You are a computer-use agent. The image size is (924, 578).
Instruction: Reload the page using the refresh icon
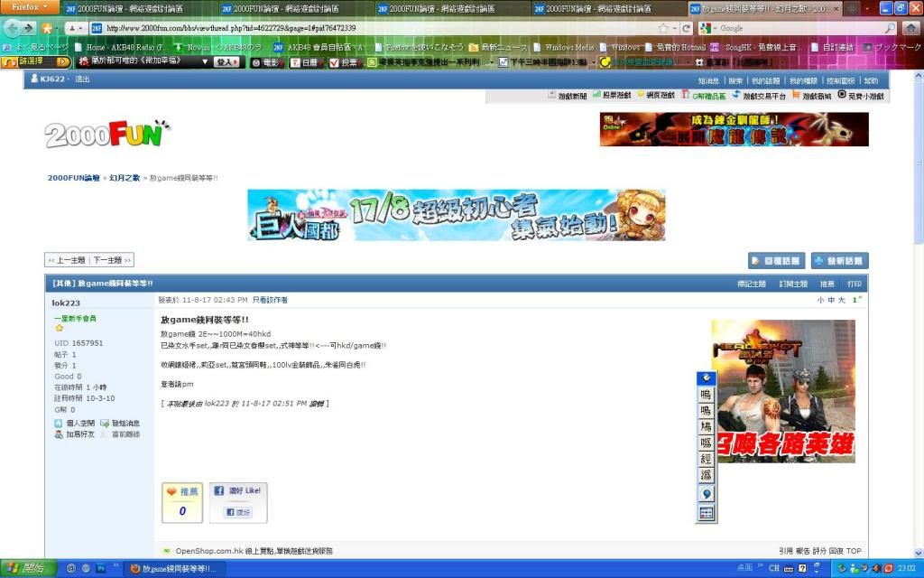687,28
